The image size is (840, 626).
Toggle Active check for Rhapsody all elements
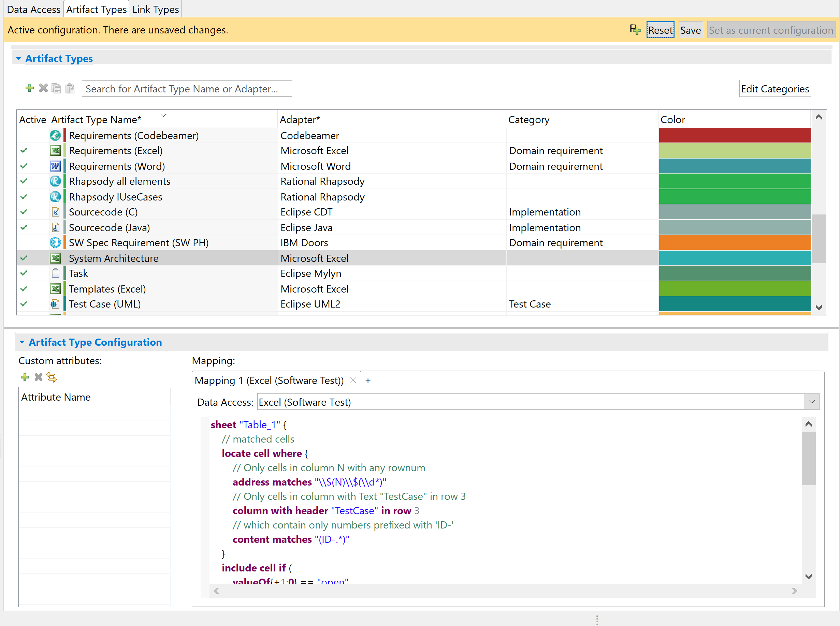coord(24,181)
